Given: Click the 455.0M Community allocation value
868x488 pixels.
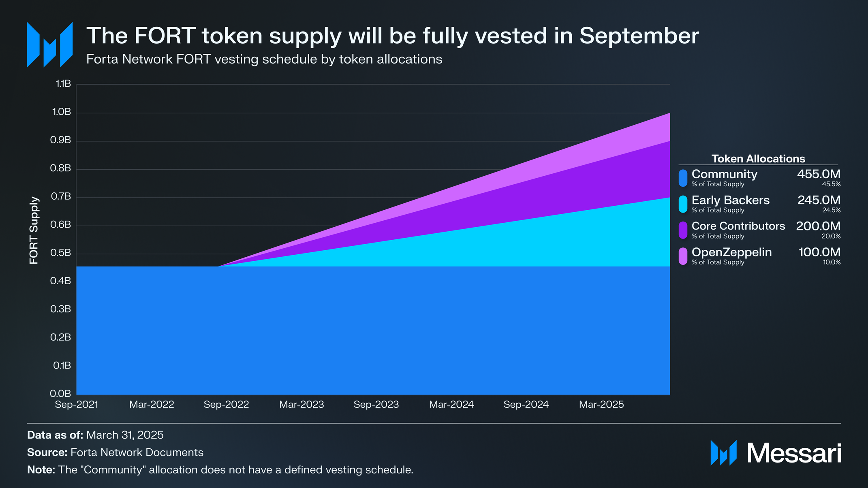Looking at the screenshot, I should click(x=819, y=174).
